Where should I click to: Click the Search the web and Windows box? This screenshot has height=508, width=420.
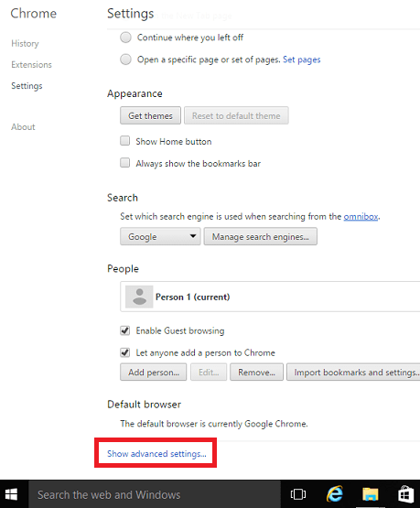click(155, 494)
